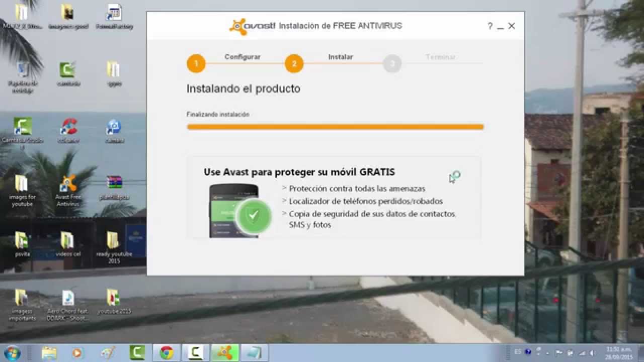644x362 pixels.
Task: Open the WinRAR archive icon on desktop
Action: tap(114, 188)
